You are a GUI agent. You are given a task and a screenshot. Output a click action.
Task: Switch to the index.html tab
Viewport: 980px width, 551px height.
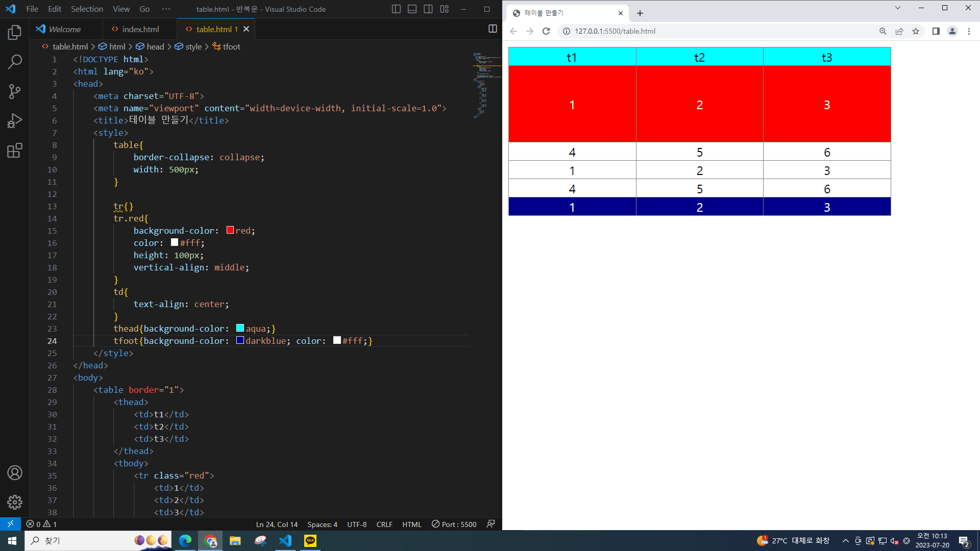point(140,30)
